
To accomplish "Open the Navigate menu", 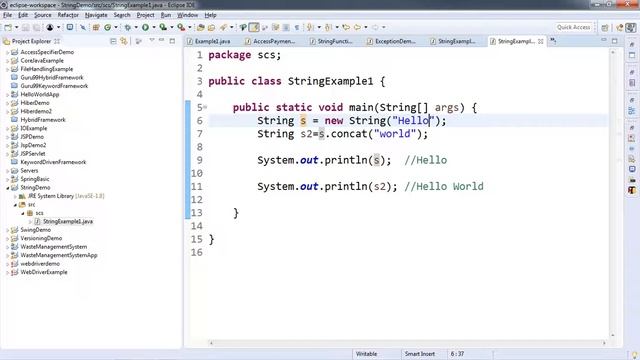I will coord(96,15).
